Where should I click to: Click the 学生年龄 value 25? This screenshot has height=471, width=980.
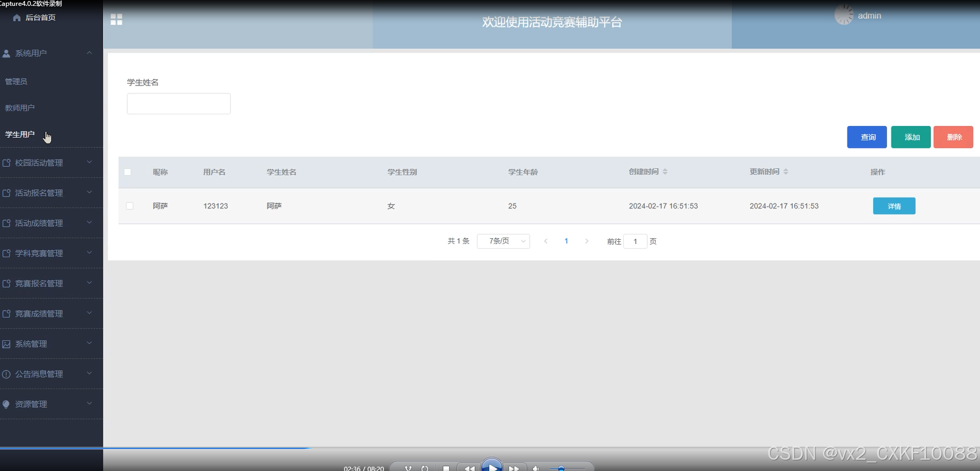point(512,206)
